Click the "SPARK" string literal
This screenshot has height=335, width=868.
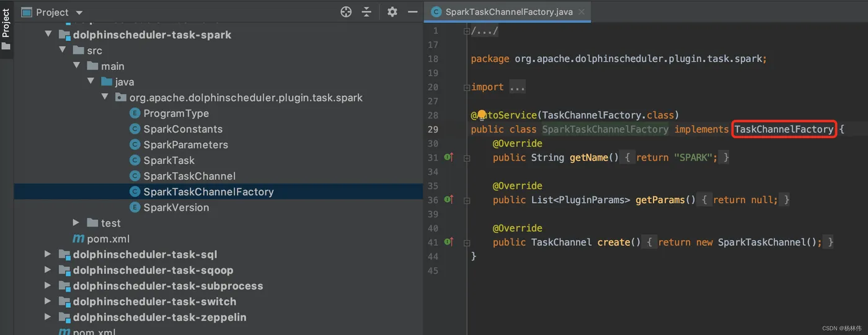[693, 158]
